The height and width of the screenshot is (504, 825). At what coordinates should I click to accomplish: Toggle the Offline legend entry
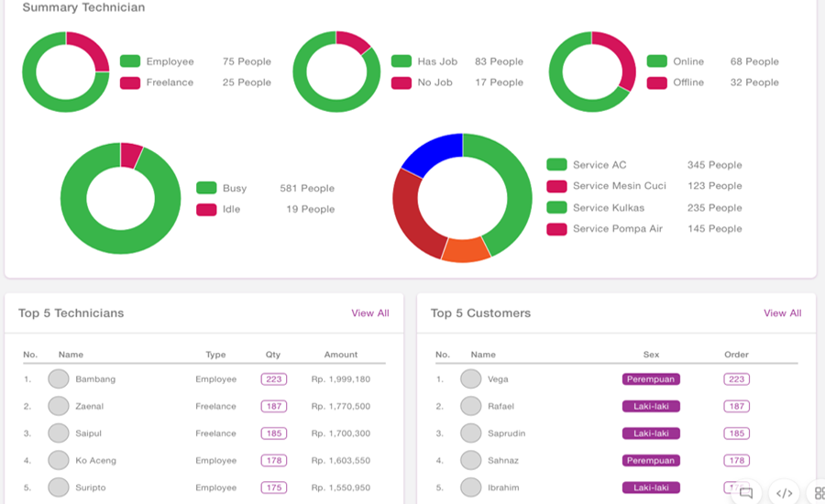(676, 82)
